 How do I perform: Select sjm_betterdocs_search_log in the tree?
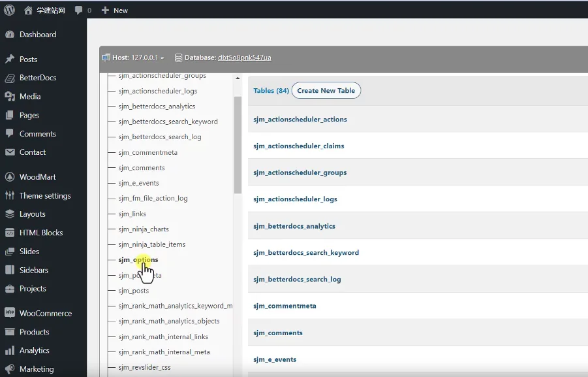(x=160, y=137)
